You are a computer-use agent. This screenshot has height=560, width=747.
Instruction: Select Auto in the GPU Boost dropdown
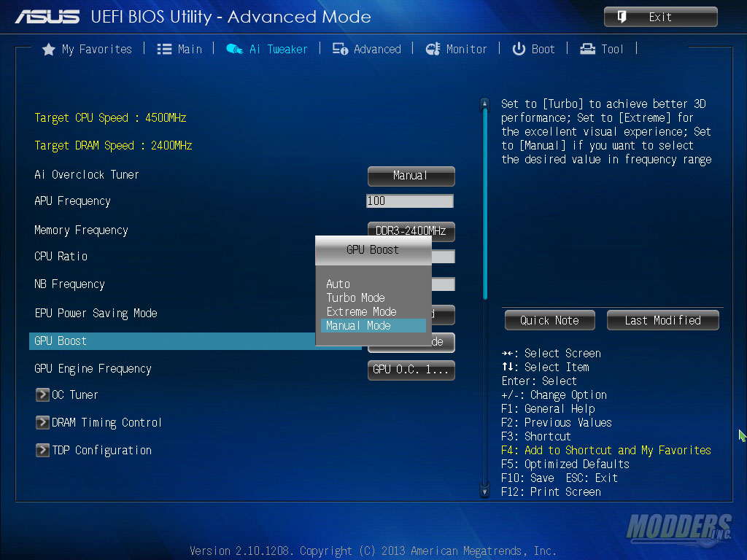[338, 284]
